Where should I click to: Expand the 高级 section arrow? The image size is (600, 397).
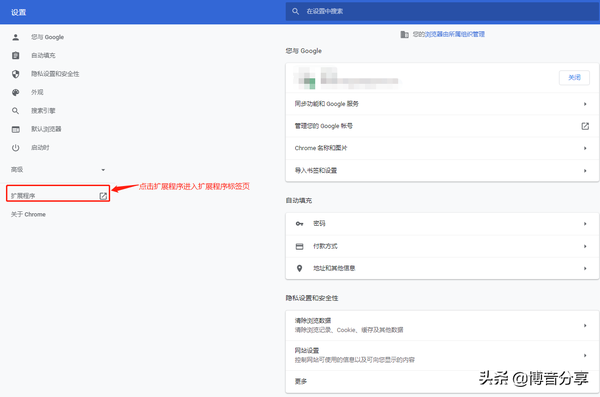tap(103, 170)
